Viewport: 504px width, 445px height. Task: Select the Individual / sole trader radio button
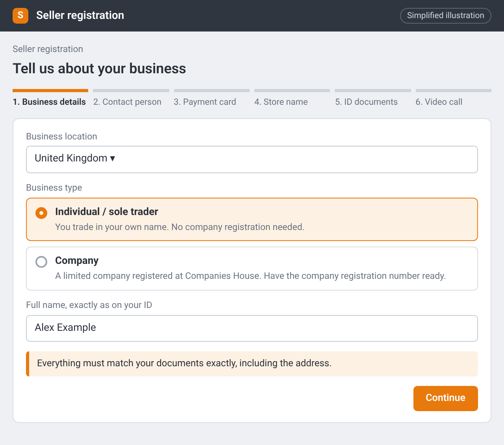(41, 213)
